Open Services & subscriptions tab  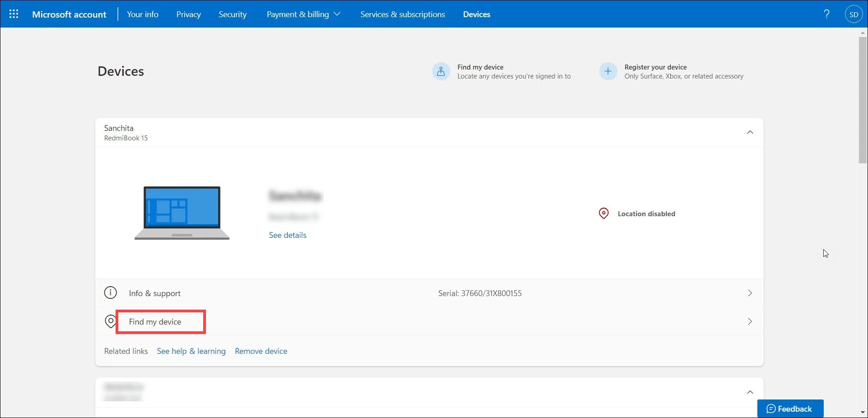pos(403,14)
